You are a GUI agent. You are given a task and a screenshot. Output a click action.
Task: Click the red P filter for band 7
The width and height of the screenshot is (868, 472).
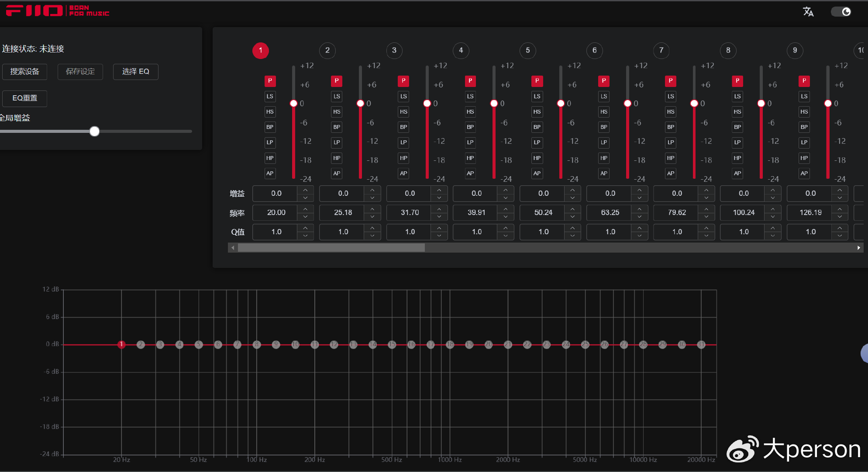(671, 81)
